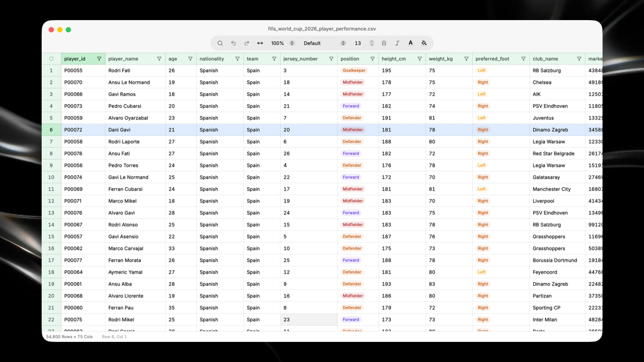Click the club cell Liverpool
The width and height of the screenshot is (644, 362).
[x=557, y=201]
